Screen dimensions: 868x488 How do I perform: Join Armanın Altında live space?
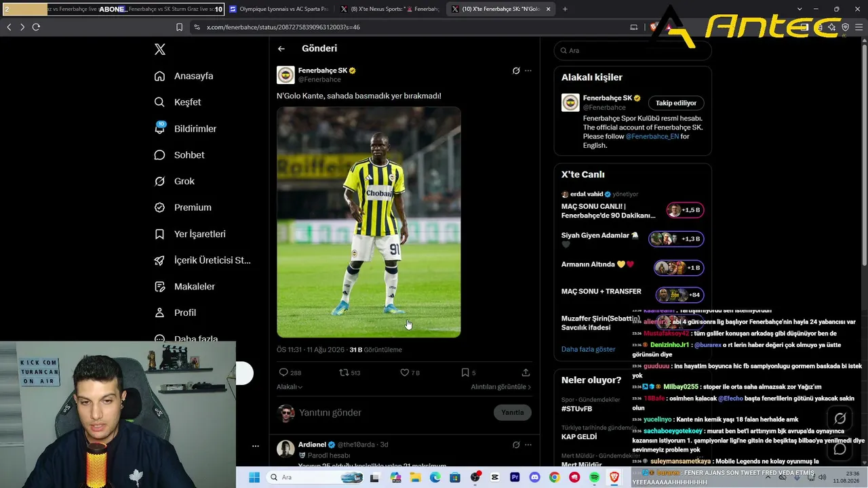pyautogui.click(x=679, y=268)
